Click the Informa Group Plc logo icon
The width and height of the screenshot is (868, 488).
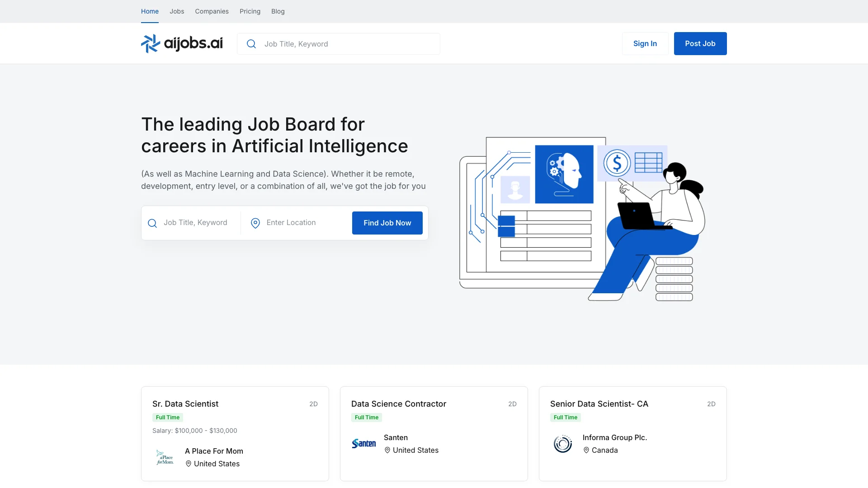pos(562,443)
